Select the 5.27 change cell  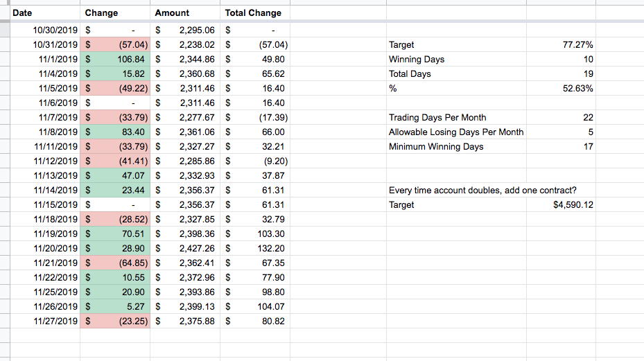click(115, 307)
